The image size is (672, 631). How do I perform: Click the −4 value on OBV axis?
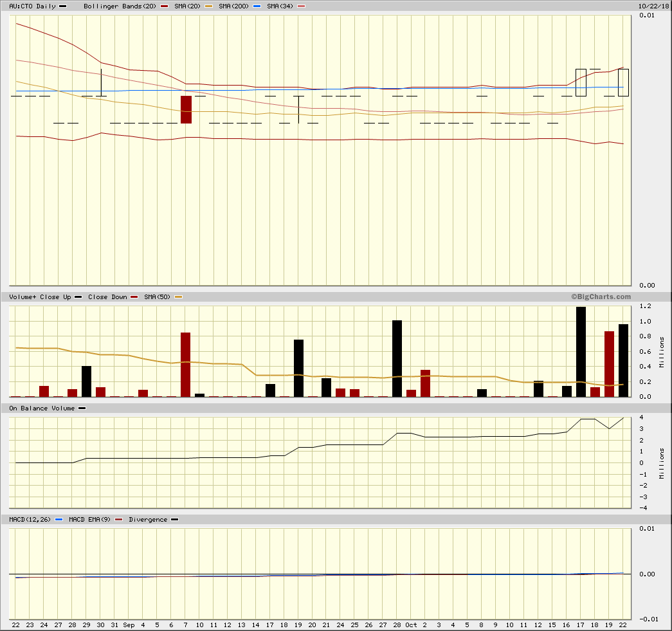coord(643,508)
